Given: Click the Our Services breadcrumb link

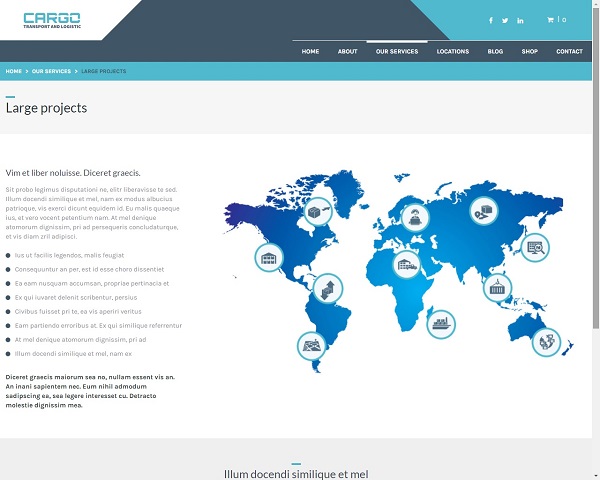Looking at the screenshot, I should tap(51, 72).
